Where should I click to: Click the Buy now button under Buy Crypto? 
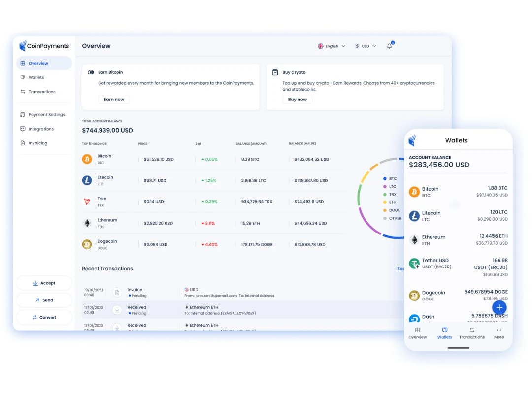coord(297,99)
